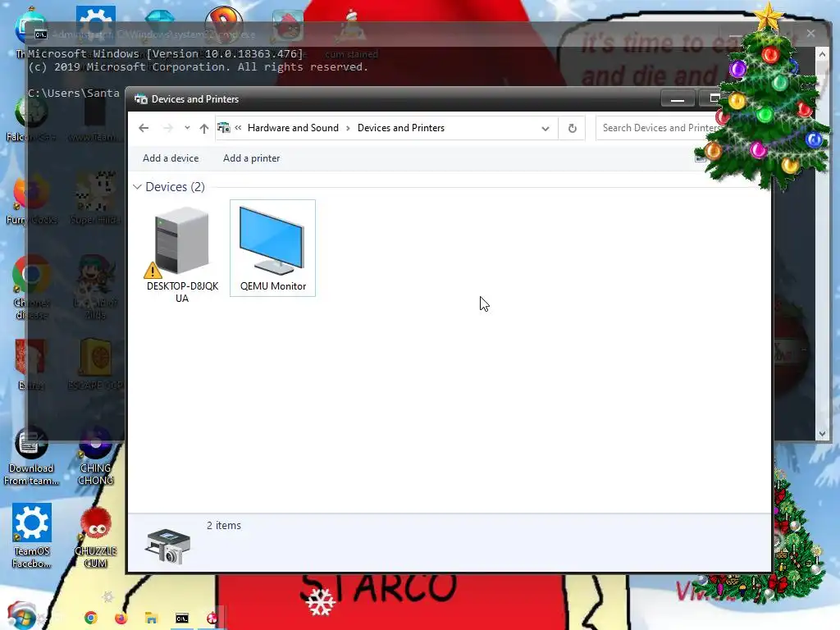This screenshot has height=630, width=840.
Task: Click the 2 items status text
Action: pos(224,526)
